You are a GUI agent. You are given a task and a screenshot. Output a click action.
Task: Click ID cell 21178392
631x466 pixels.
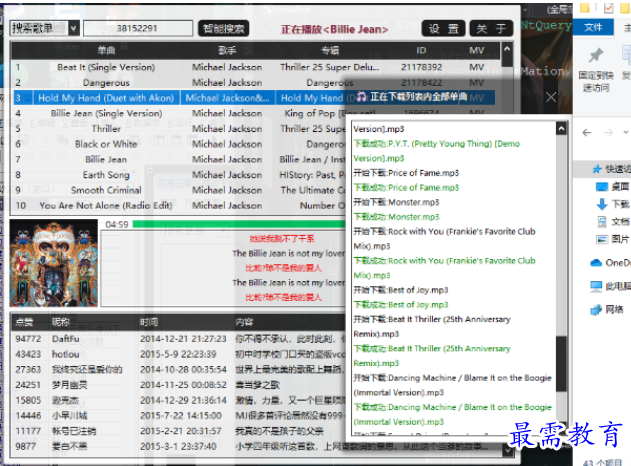(x=421, y=67)
